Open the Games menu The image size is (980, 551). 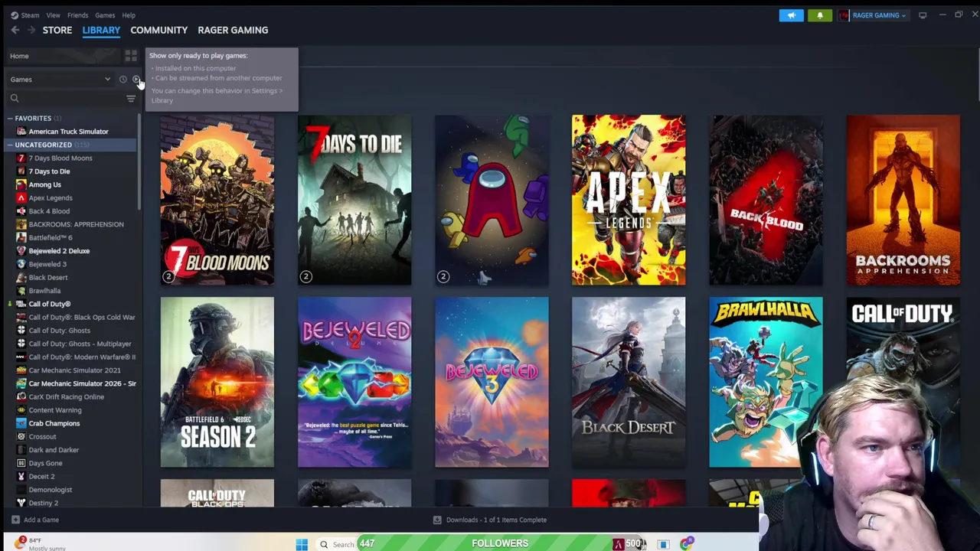click(105, 15)
